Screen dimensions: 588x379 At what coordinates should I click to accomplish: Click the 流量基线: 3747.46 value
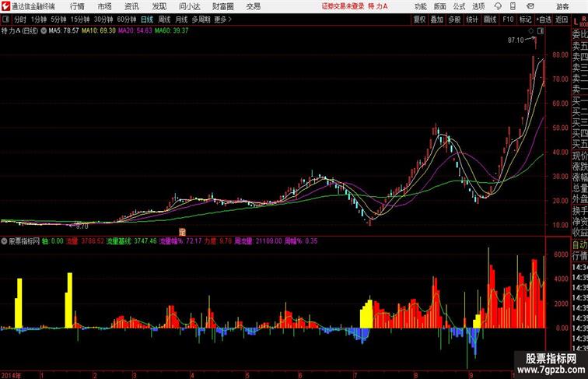pos(131,241)
